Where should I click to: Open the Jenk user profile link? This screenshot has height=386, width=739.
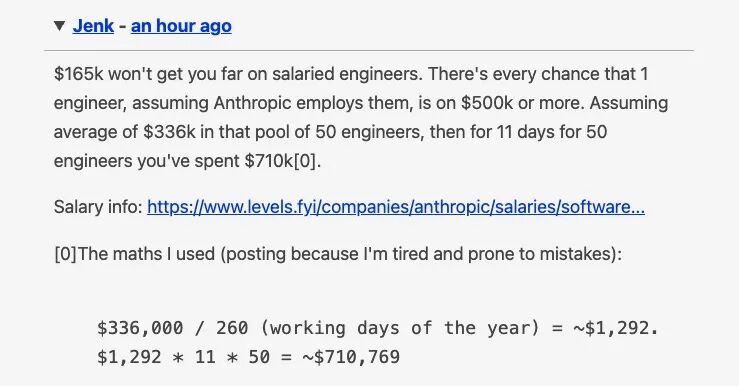pos(93,26)
